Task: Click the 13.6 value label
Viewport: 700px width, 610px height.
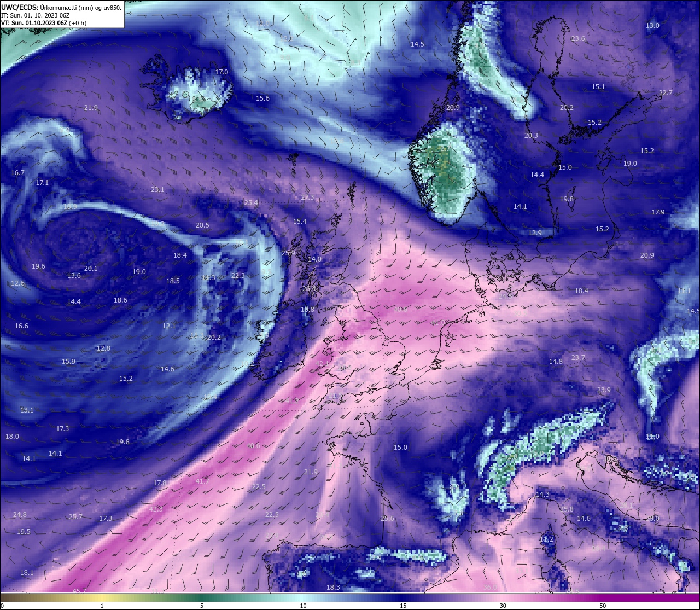Action: tap(74, 276)
